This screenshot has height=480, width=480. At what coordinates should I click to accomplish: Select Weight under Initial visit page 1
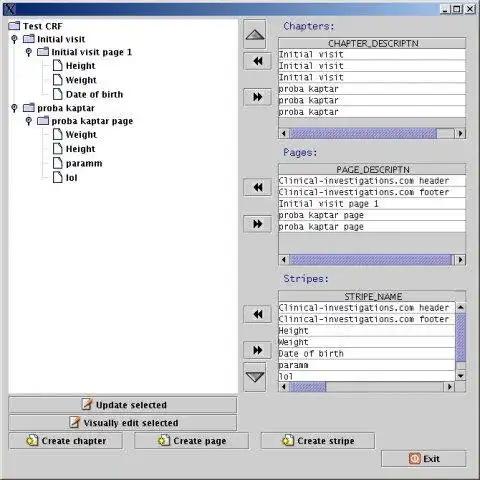point(81,80)
